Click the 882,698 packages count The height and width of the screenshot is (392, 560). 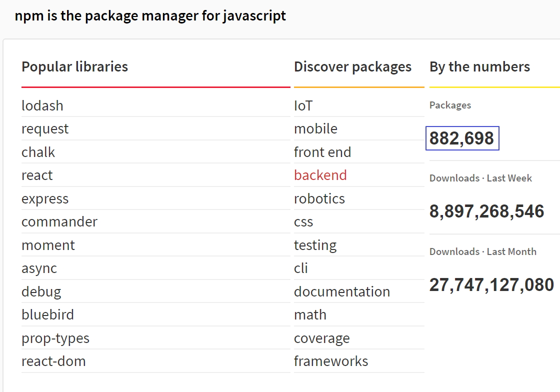point(462,138)
